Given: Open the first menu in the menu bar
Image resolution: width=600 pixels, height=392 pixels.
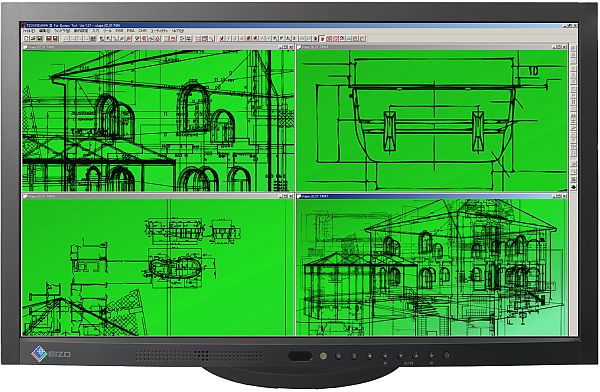Looking at the screenshot, I should (29, 31).
